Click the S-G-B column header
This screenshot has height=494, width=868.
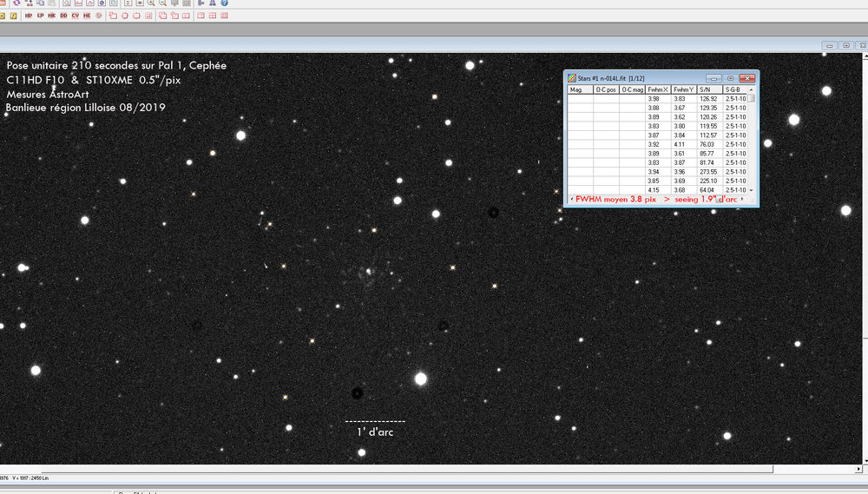pyautogui.click(x=735, y=89)
